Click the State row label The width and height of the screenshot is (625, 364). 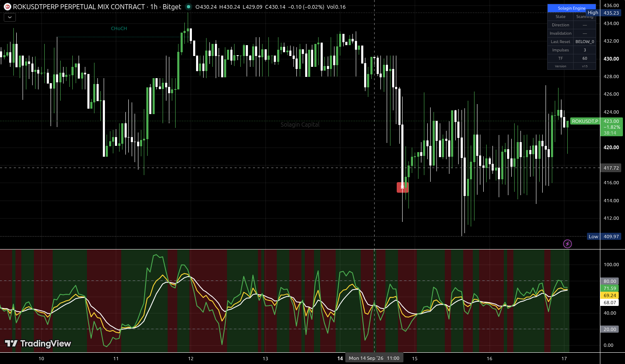click(560, 17)
